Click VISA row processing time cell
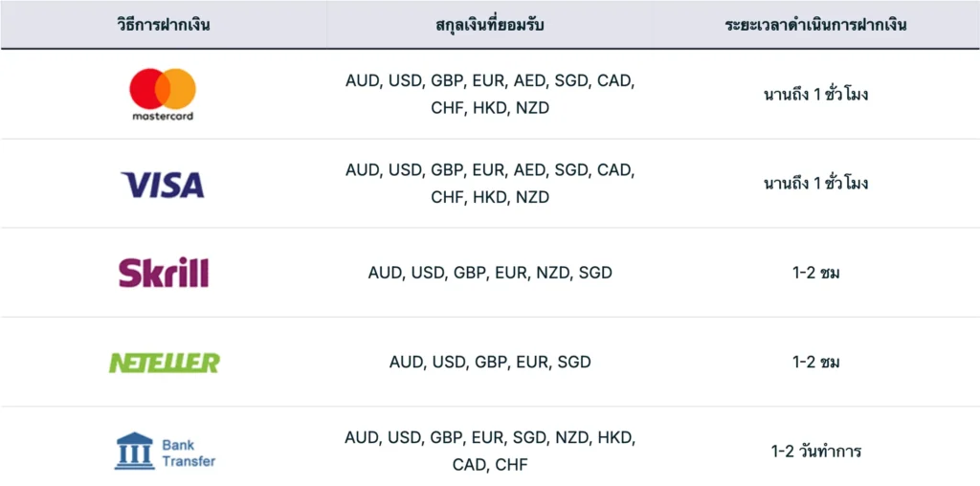Image resolution: width=980 pixels, height=486 pixels. 815,184
